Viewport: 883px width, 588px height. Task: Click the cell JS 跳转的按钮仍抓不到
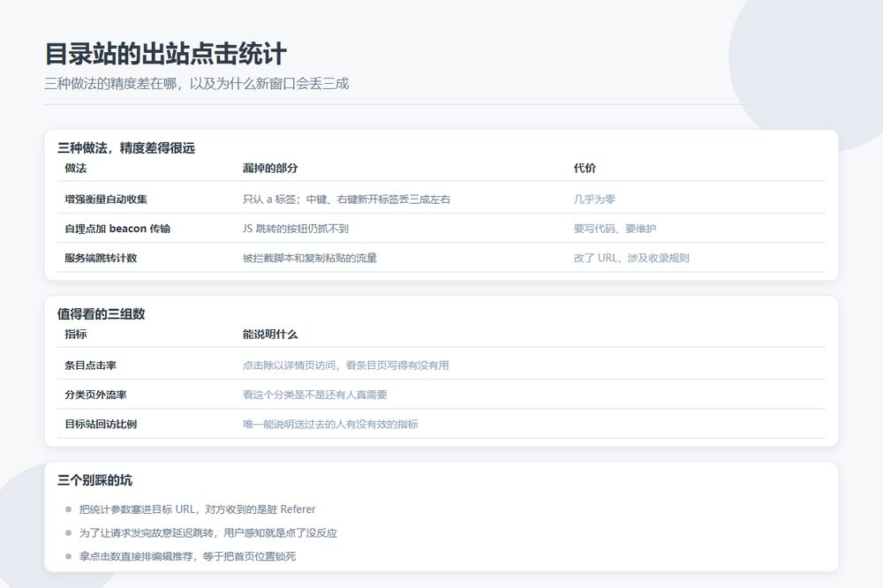coord(296,228)
